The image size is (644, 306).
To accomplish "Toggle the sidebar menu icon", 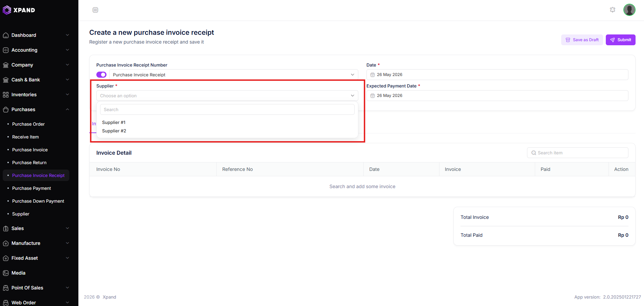I will pos(95,10).
